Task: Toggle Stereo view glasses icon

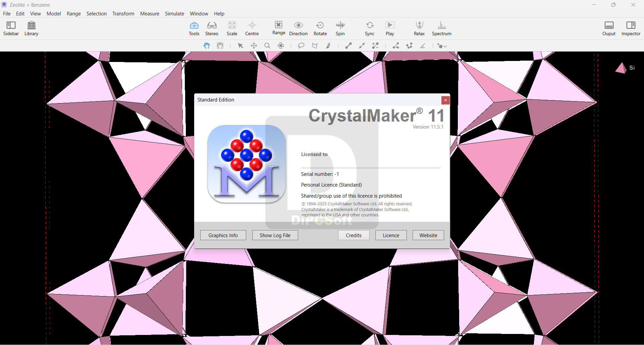Action: 212,28
